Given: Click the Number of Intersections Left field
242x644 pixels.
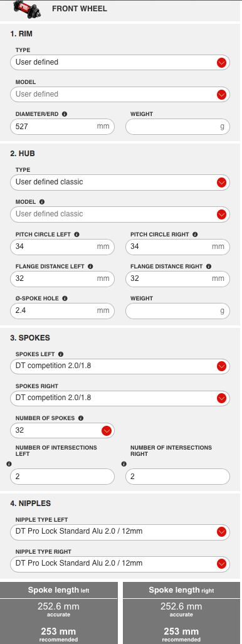Looking at the screenshot, I should pyautogui.click(x=63, y=477).
